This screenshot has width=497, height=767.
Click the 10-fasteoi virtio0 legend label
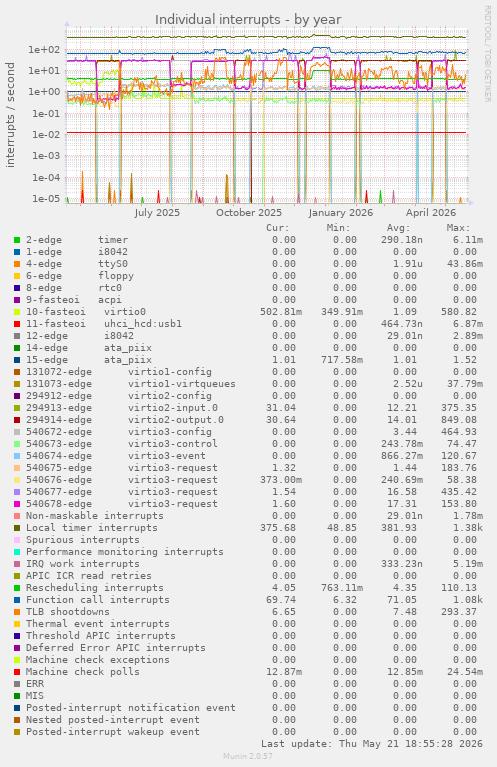pyautogui.click(x=86, y=312)
